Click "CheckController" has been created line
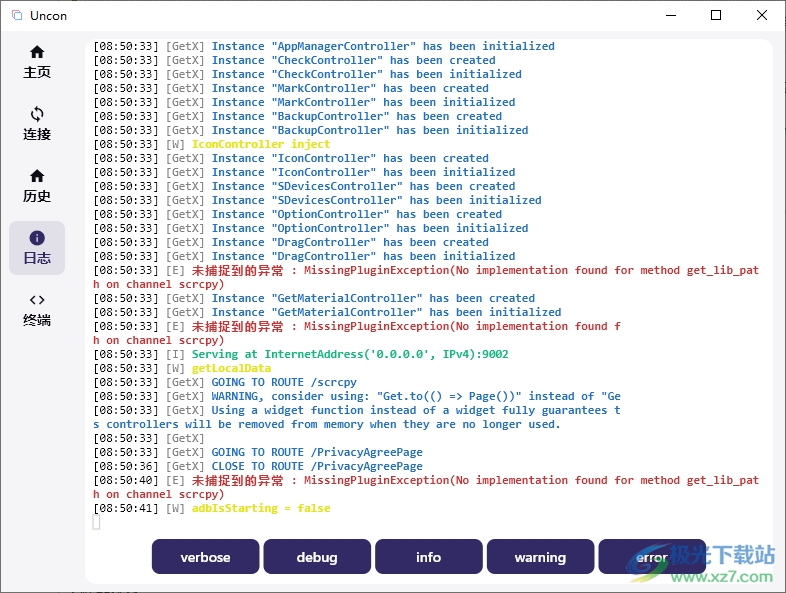This screenshot has width=786, height=593. click(x=294, y=60)
